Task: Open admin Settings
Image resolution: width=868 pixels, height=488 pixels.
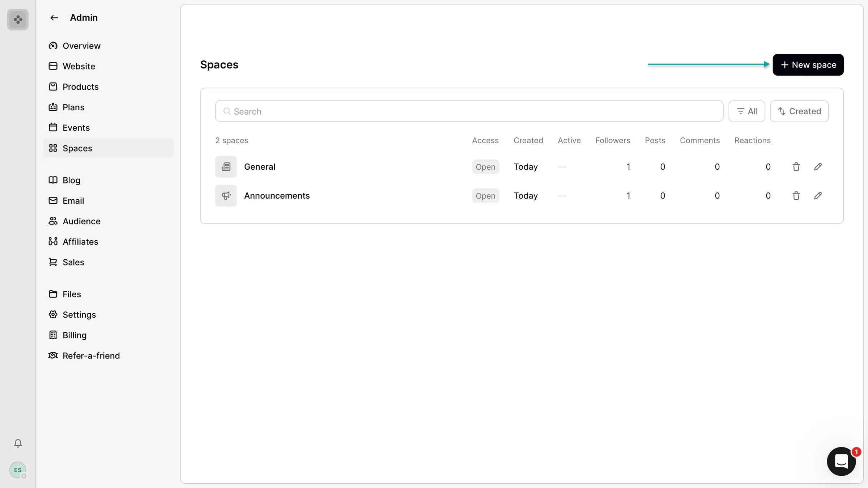Action: click(x=108, y=315)
